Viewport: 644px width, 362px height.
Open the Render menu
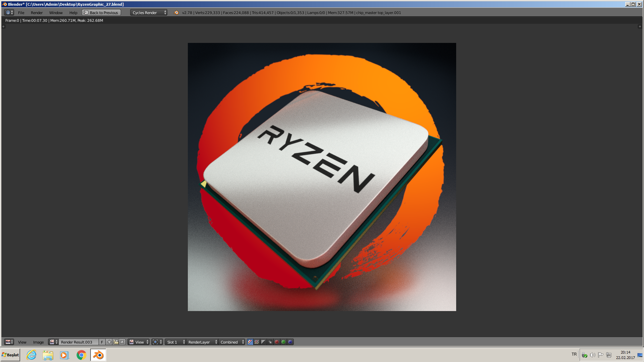37,13
